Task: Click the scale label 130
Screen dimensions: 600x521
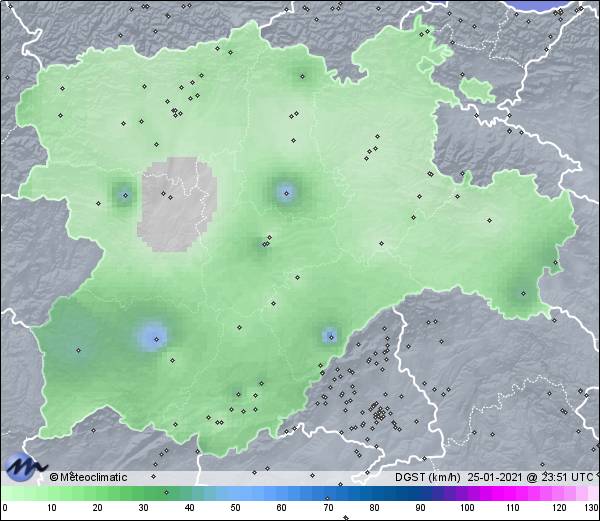Action: pos(592,508)
